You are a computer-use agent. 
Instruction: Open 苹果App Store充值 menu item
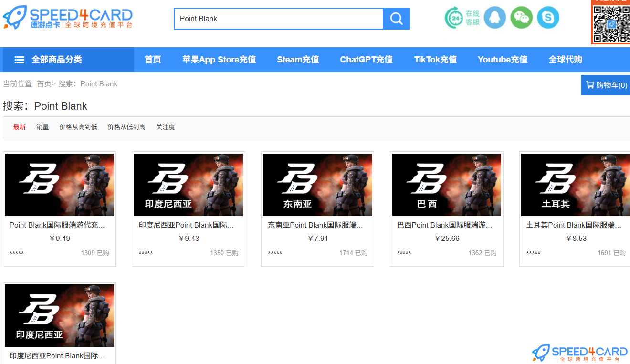219,60
